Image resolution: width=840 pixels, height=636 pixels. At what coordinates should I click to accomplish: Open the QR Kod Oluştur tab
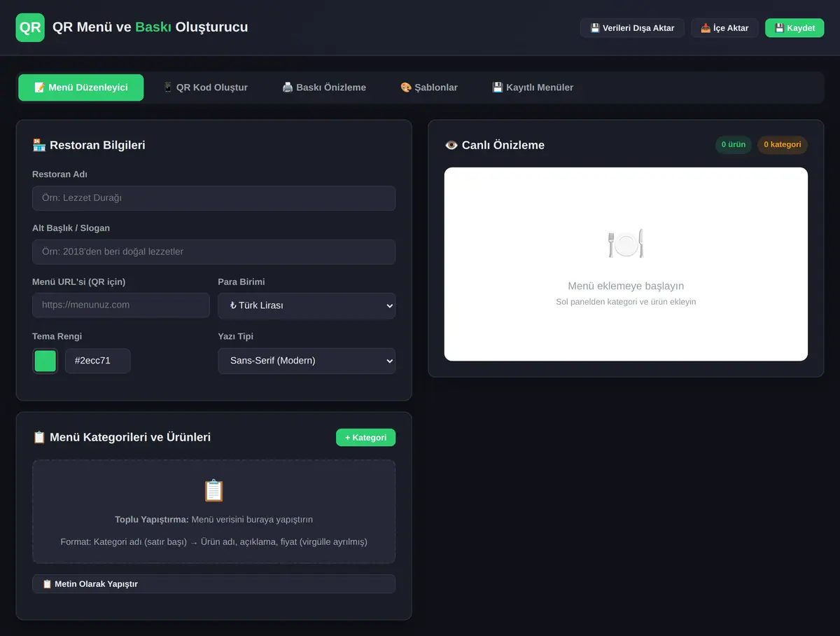[205, 88]
